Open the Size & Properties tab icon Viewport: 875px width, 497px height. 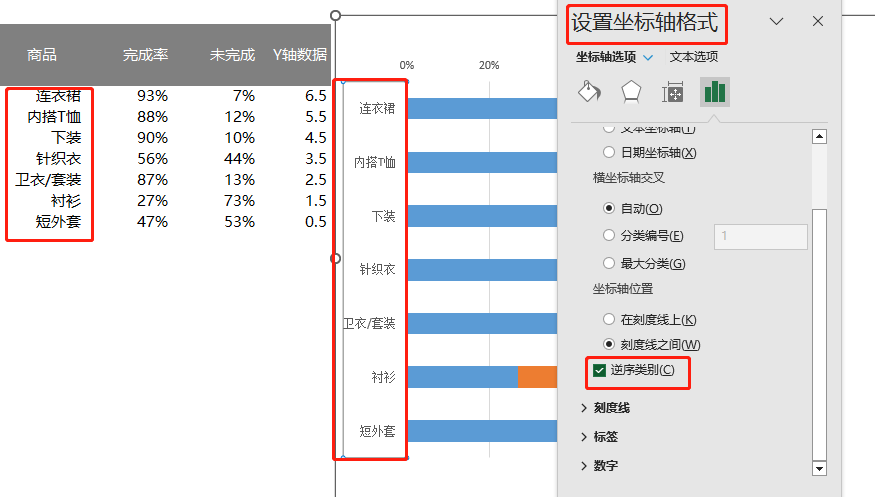672,92
